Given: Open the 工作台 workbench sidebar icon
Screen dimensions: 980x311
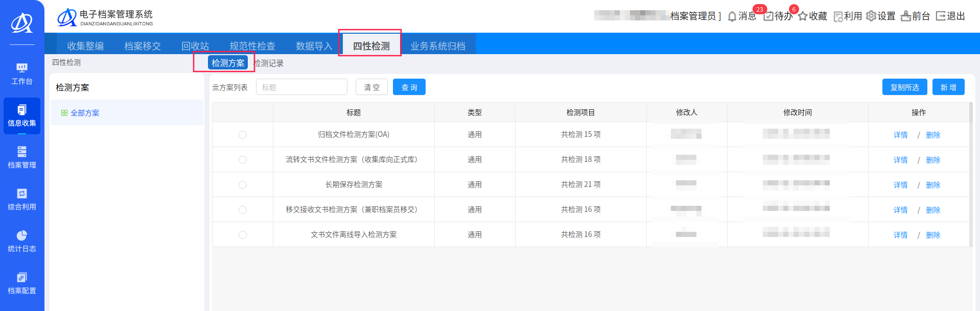Looking at the screenshot, I should coord(21,68).
